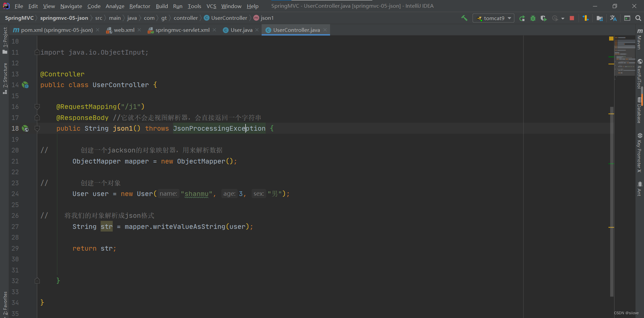Switch to the User.java tab

(x=241, y=30)
